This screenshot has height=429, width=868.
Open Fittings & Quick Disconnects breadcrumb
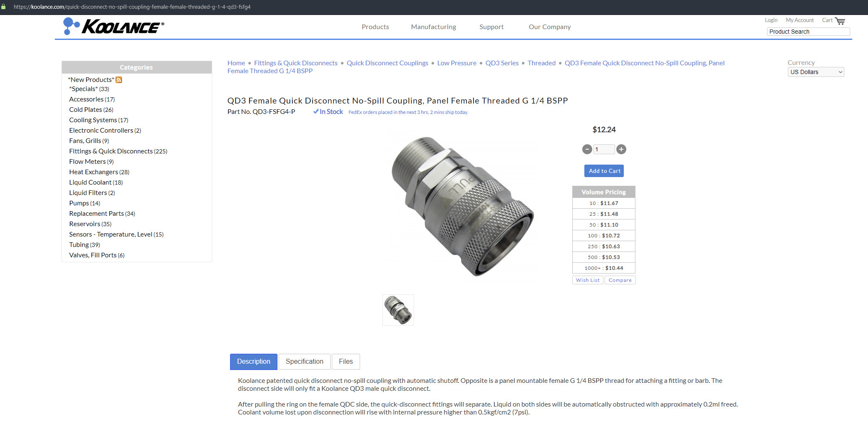[296, 63]
